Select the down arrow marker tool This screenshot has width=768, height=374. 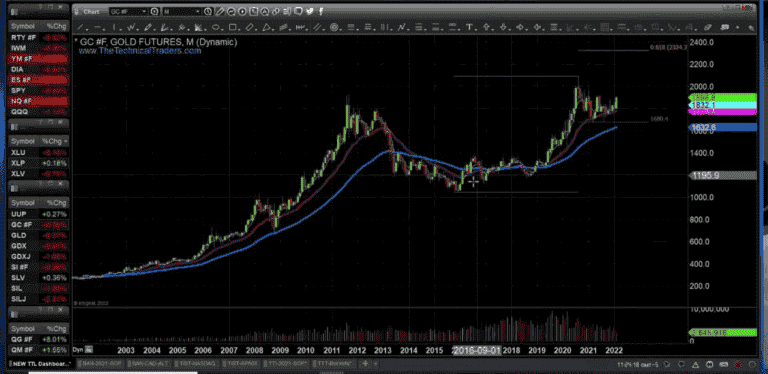click(x=504, y=27)
